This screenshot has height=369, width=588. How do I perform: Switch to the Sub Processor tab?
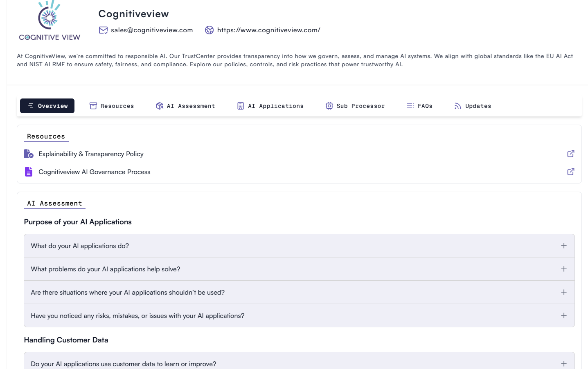(355, 106)
